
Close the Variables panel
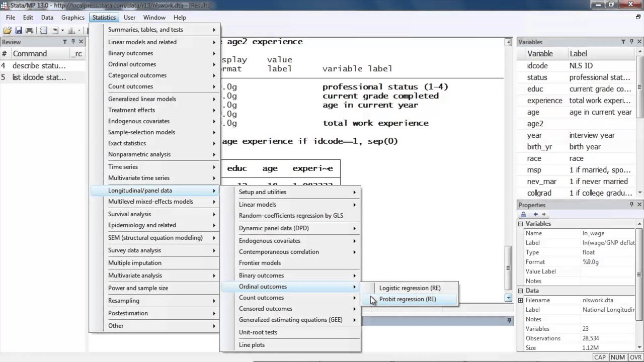pos(639,42)
